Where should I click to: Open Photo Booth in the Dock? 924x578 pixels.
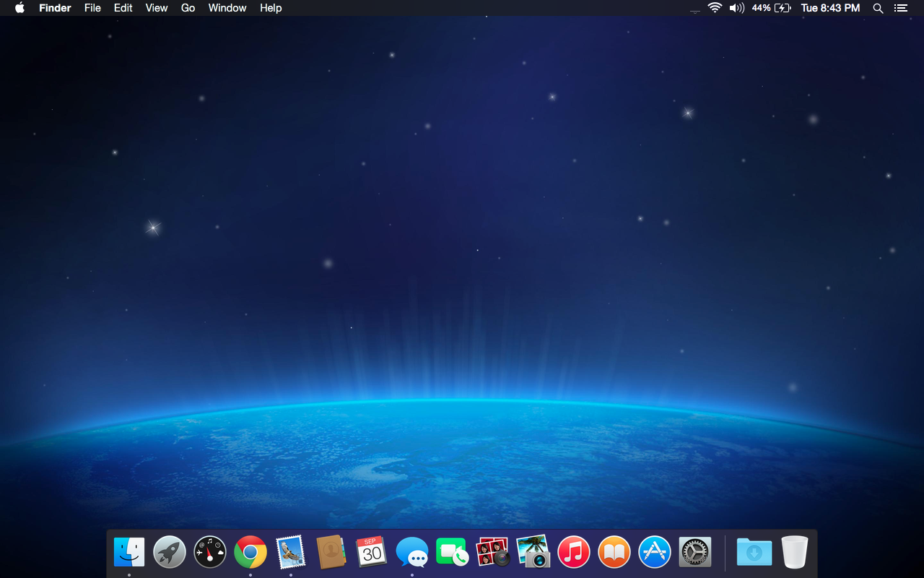493,553
